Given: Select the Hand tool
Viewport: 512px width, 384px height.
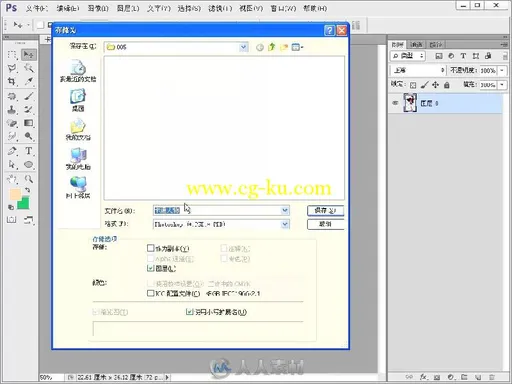Looking at the screenshot, I should 12,179.
